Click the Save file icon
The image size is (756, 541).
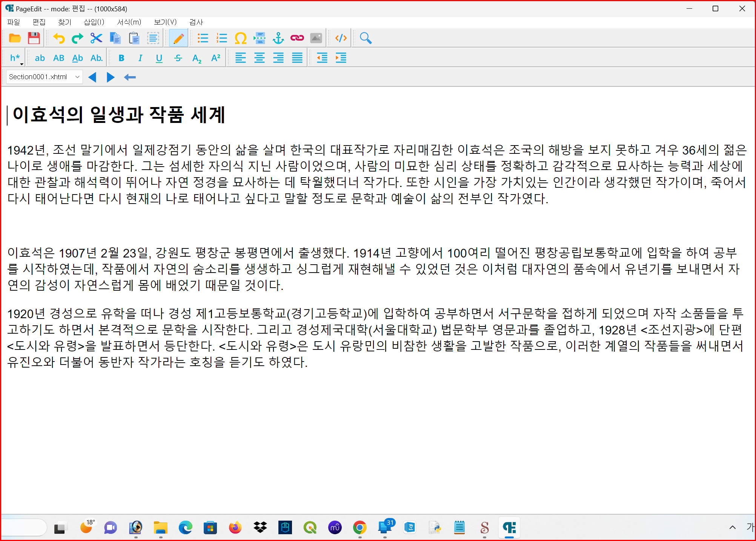(x=34, y=38)
